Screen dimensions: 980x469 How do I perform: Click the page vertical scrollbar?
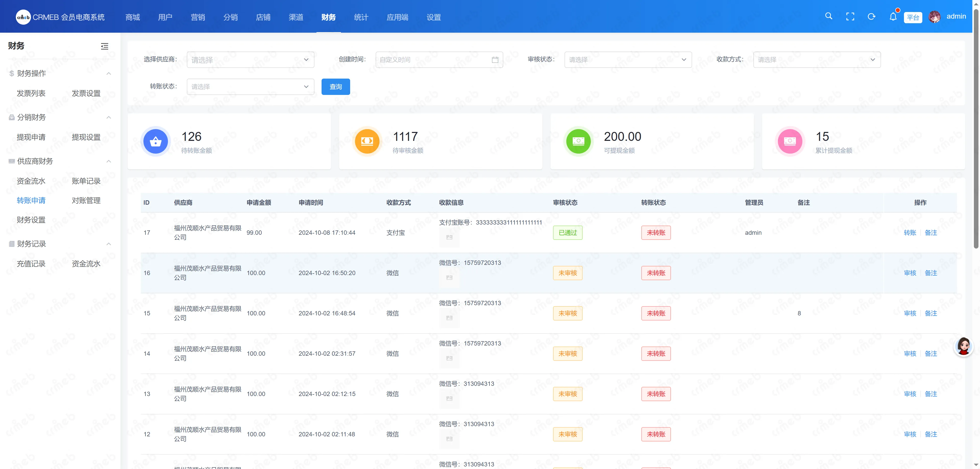(x=976, y=129)
